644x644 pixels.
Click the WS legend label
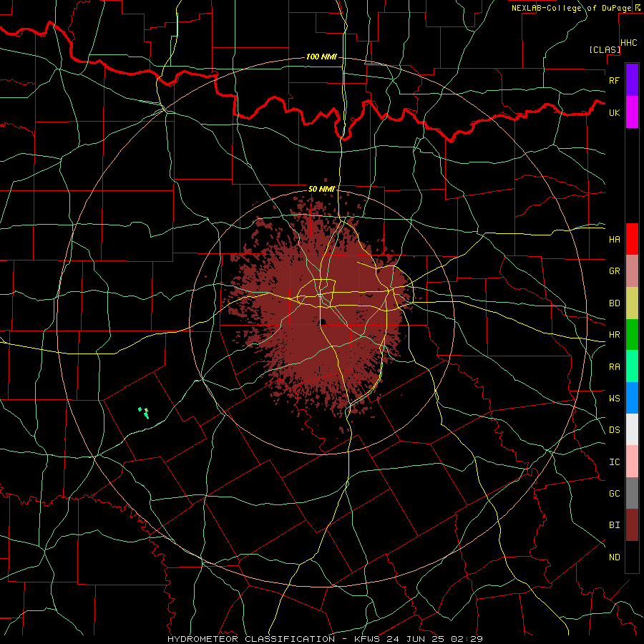(x=614, y=398)
